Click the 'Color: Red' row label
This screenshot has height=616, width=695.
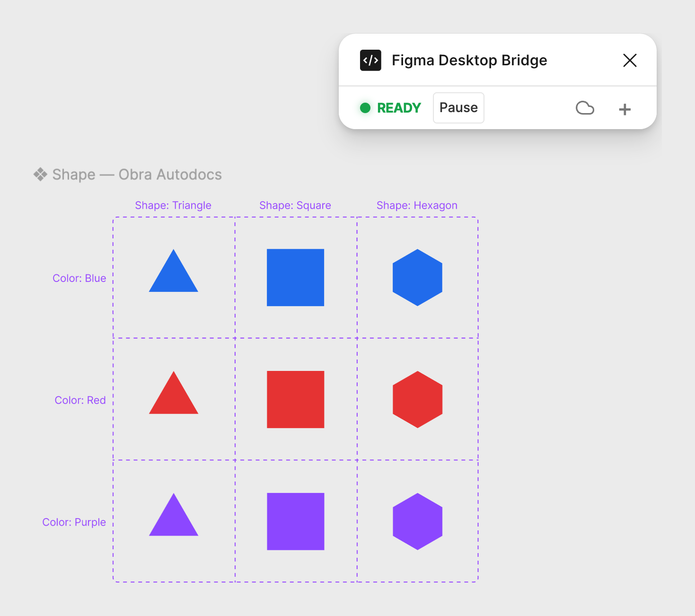coord(80,400)
